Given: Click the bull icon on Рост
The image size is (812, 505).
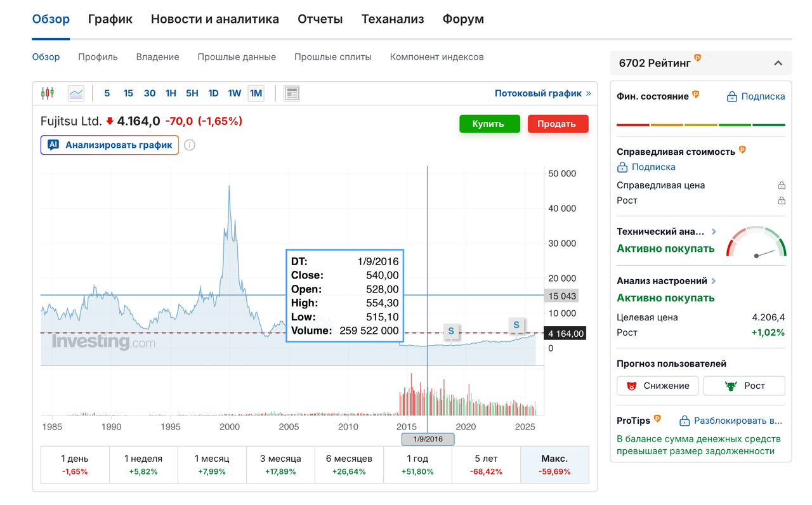Looking at the screenshot, I should (731, 386).
